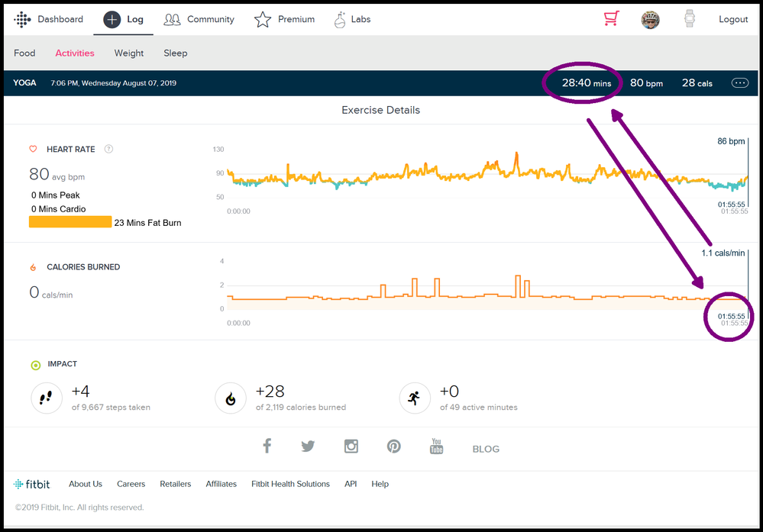The image size is (763, 532).
Task: Click the 86 bpm graph readout
Action: coord(731,141)
